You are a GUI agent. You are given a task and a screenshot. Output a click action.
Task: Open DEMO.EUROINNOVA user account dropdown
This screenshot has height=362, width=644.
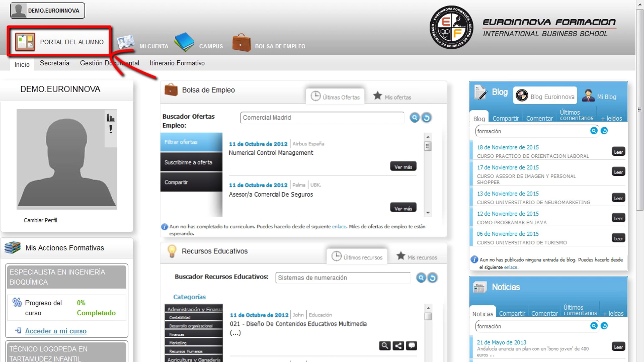[47, 11]
